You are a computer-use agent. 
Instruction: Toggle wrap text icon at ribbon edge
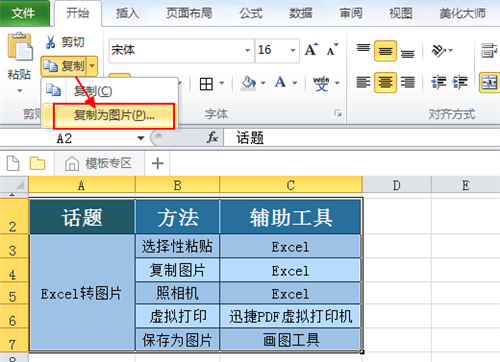(489, 51)
